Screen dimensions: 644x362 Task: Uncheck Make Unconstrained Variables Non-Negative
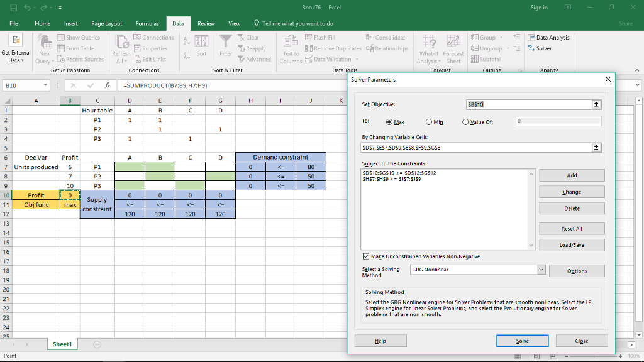tap(367, 256)
